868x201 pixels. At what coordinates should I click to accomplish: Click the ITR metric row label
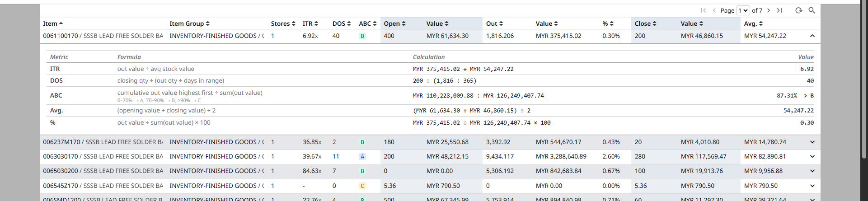pyautogui.click(x=55, y=69)
